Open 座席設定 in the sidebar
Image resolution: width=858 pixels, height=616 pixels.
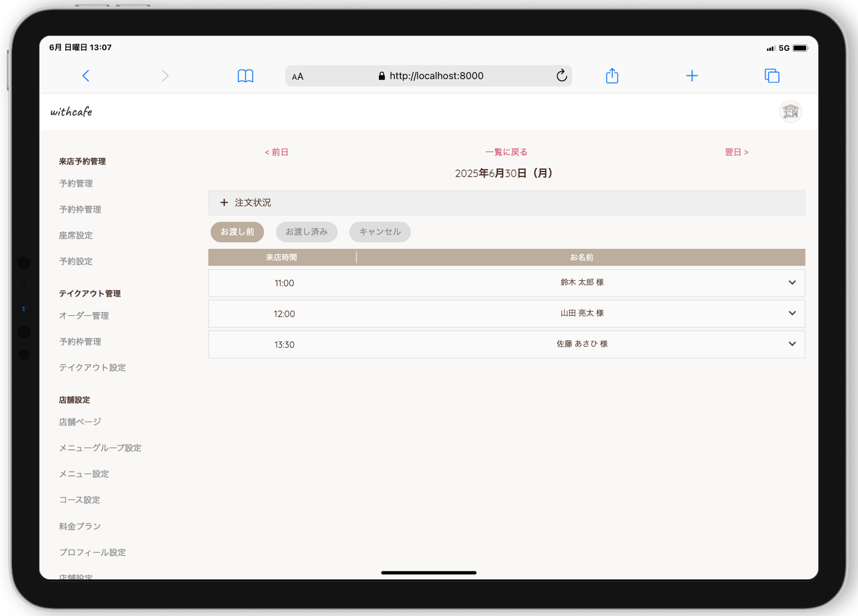pos(76,236)
